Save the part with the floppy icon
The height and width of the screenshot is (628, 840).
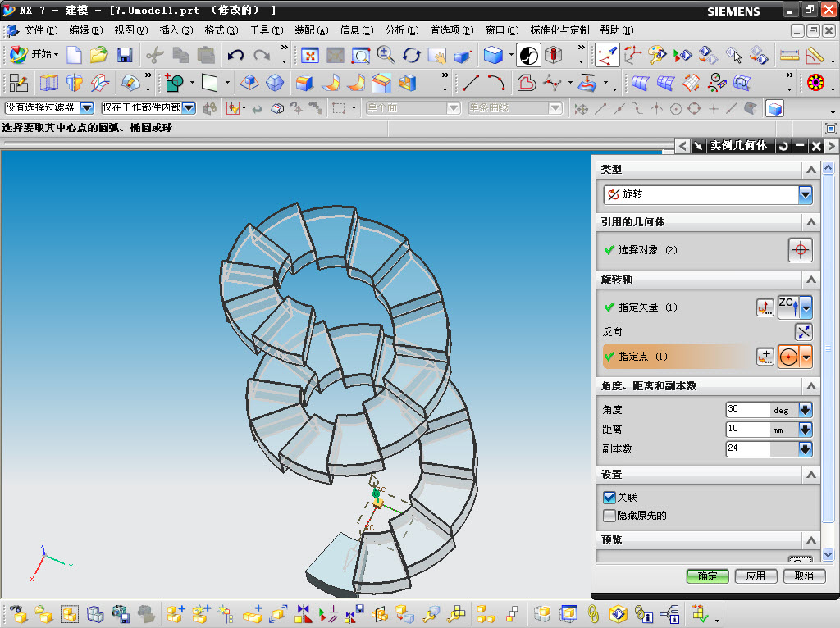coord(125,55)
